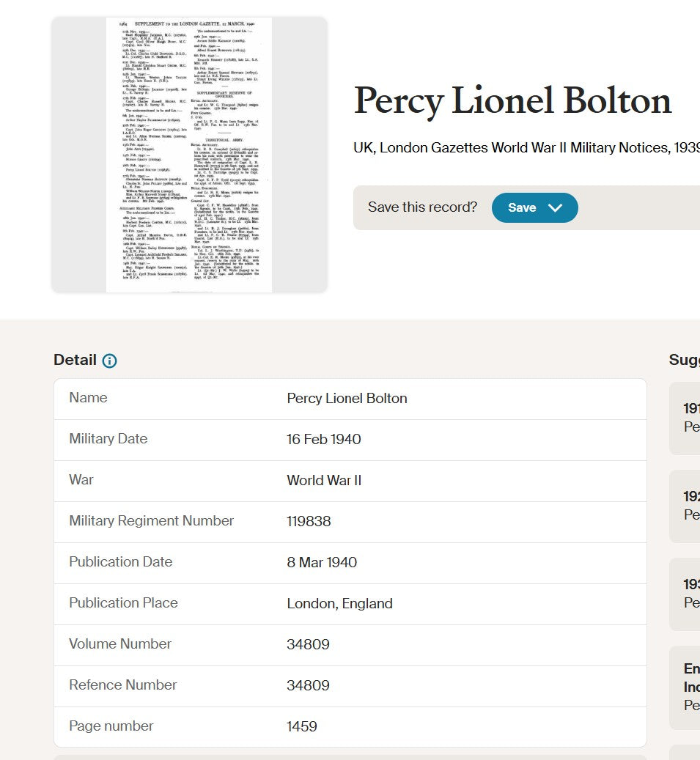Open the first suggested record card
700x760 pixels.
pos(685,418)
